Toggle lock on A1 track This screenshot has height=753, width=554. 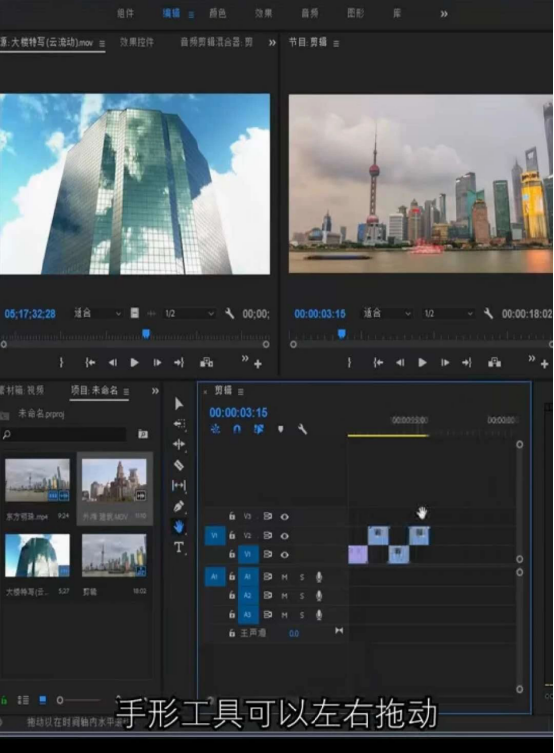point(232,576)
